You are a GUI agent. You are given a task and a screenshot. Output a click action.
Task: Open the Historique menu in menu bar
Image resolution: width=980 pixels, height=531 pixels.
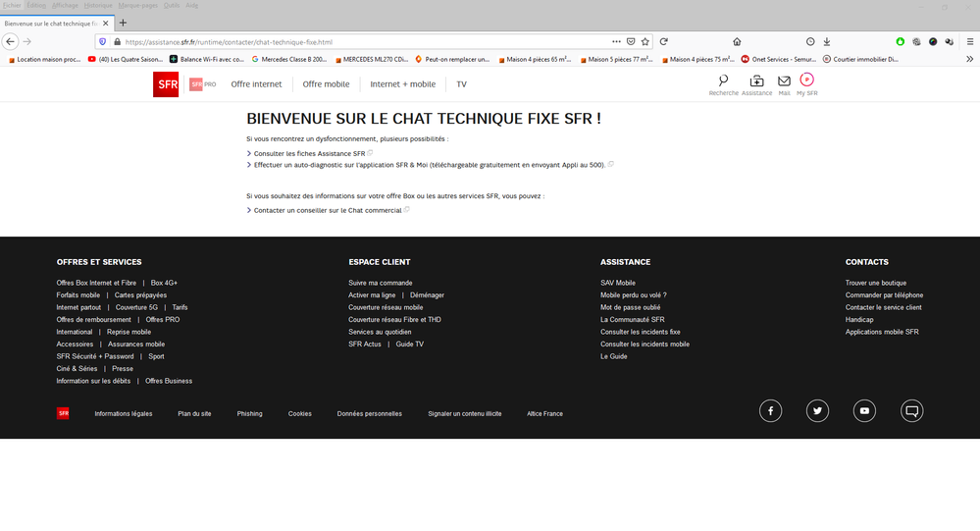97,5
